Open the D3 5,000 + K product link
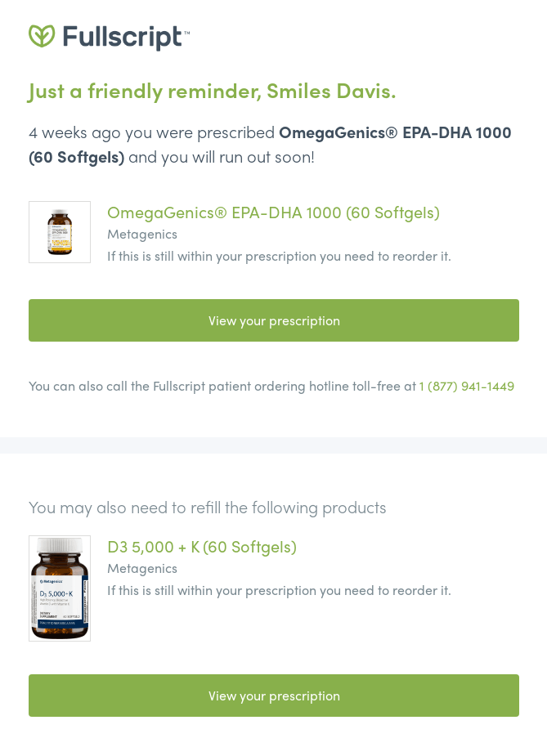The width and height of the screenshot is (547, 756). click(x=202, y=546)
